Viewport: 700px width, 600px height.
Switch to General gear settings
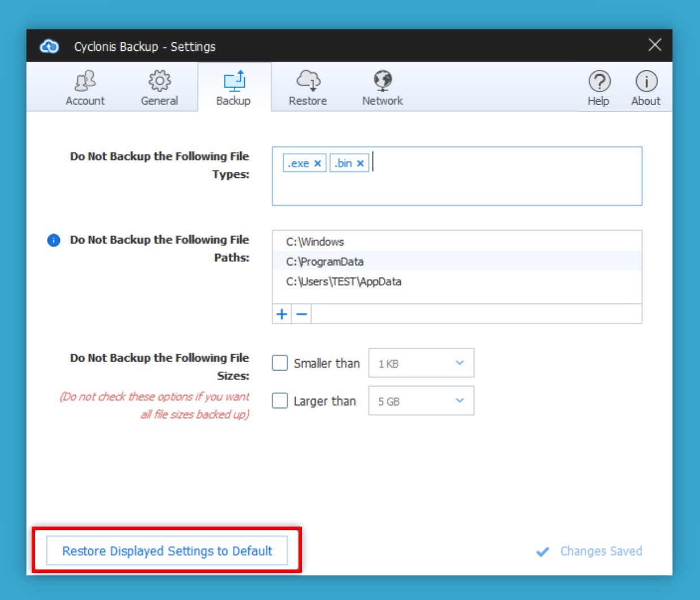pos(159,88)
